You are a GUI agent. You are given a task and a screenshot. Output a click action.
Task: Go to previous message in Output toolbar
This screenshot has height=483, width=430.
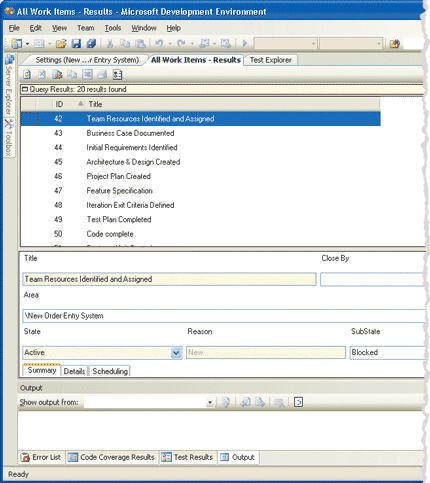tap(245, 402)
